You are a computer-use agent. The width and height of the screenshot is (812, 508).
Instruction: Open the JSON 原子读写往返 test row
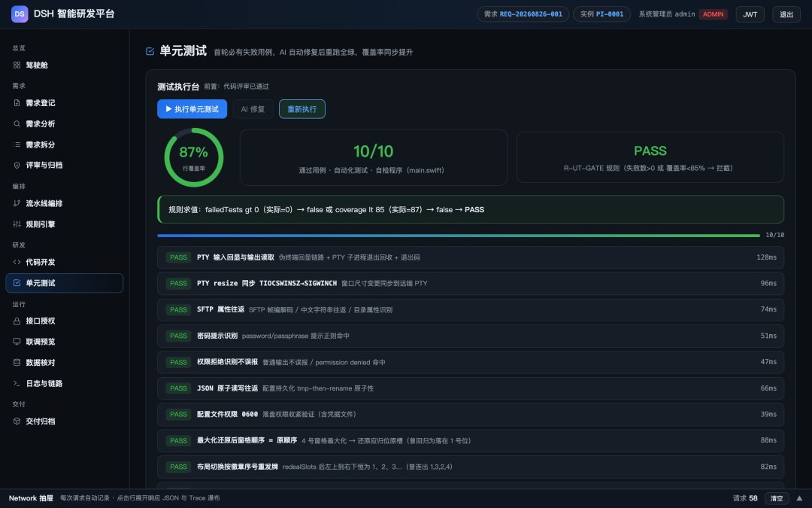click(470, 388)
